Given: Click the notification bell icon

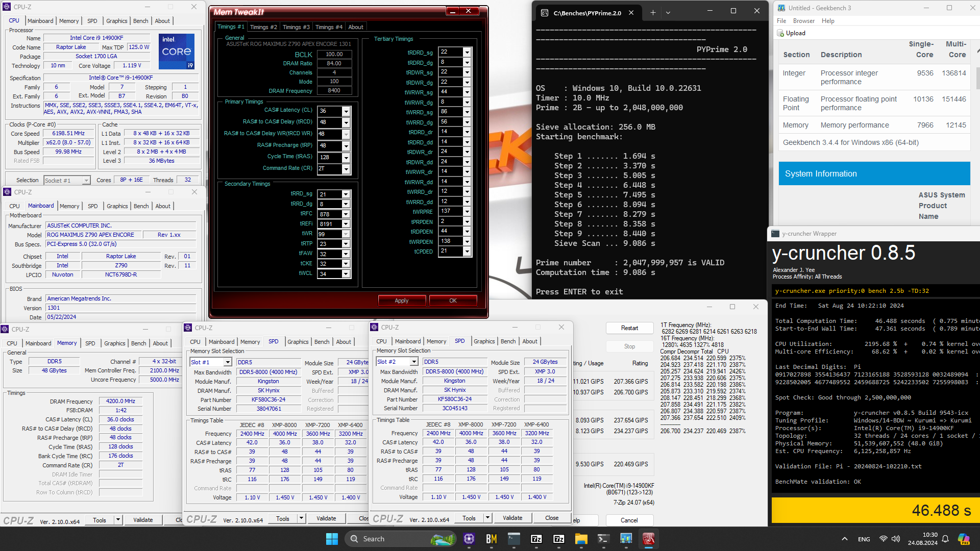Looking at the screenshot, I should (945, 539).
